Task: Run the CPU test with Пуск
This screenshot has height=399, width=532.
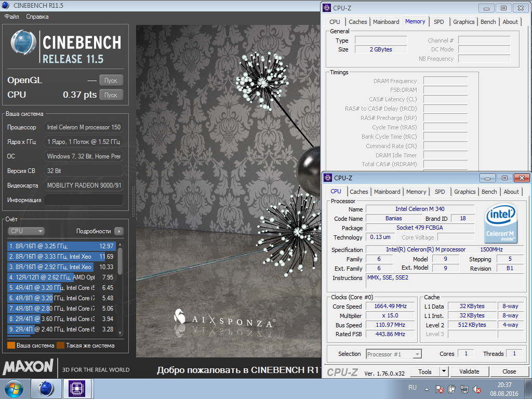Action: (111, 95)
